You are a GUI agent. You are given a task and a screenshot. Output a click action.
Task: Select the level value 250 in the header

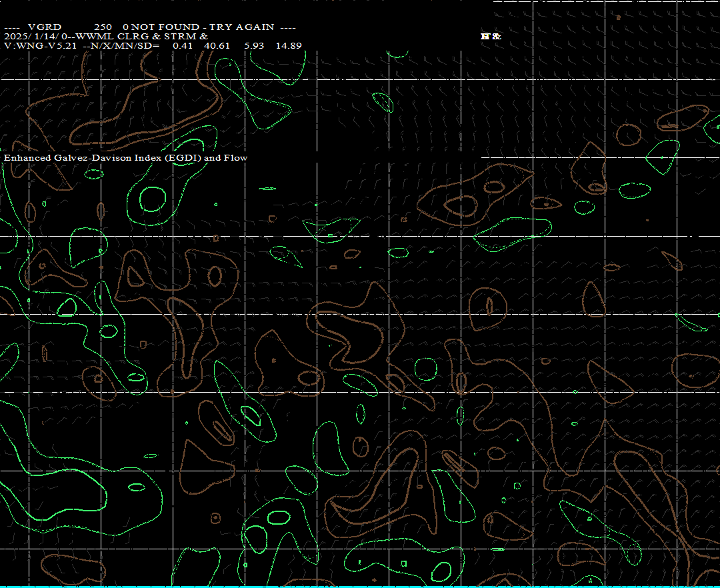(103, 27)
